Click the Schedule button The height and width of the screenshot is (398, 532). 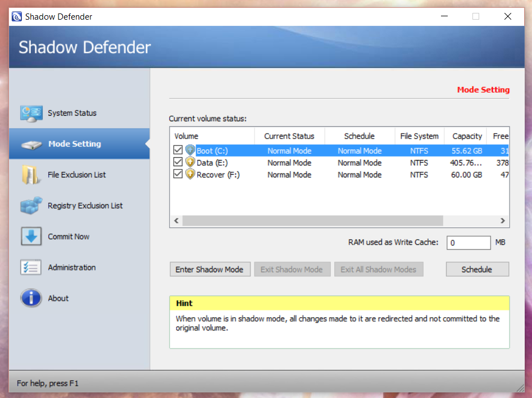point(477,269)
